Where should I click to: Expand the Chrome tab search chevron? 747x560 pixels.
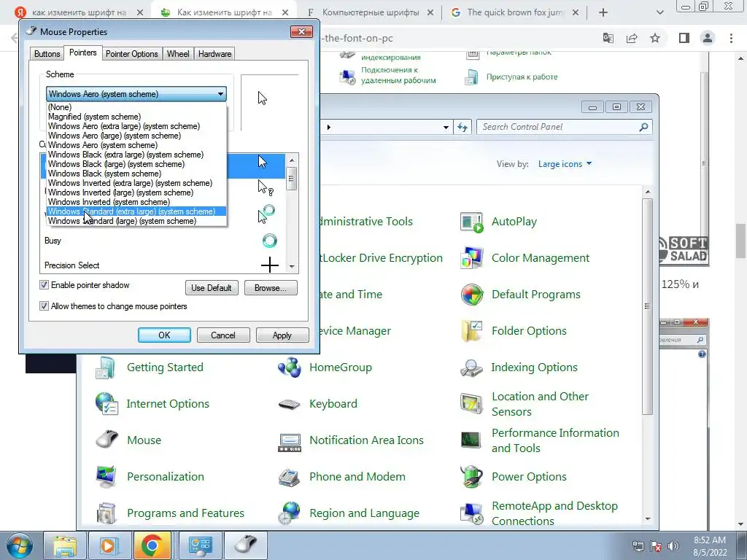tap(659, 13)
